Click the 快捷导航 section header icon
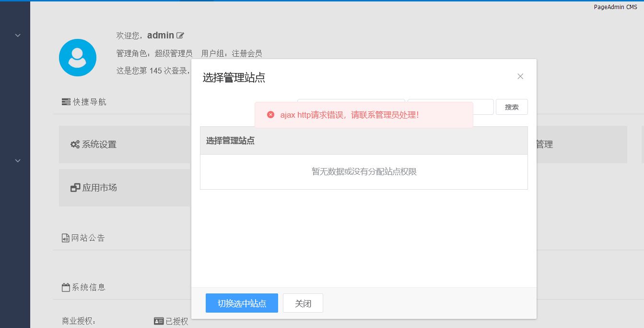644x328 pixels. point(66,102)
